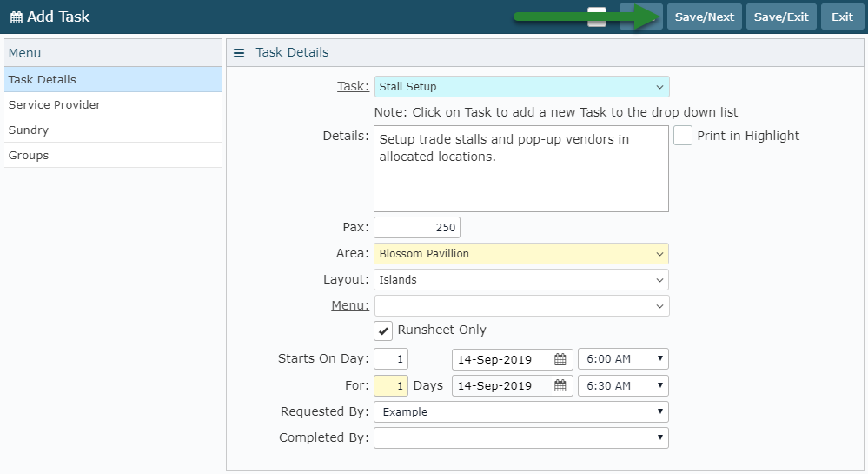
Task: Open the 6:00 AM start time dropdown
Action: coord(623,358)
